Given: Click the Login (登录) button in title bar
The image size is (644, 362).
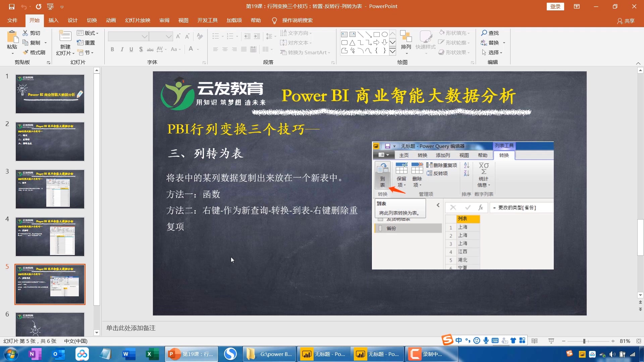Looking at the screenshot, I should click(555, 6).
